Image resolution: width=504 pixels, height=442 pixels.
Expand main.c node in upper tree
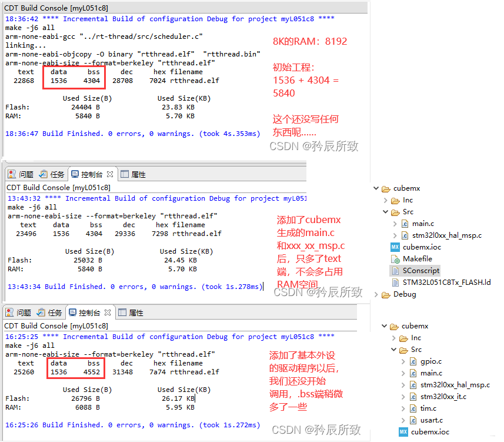(395, 224)
